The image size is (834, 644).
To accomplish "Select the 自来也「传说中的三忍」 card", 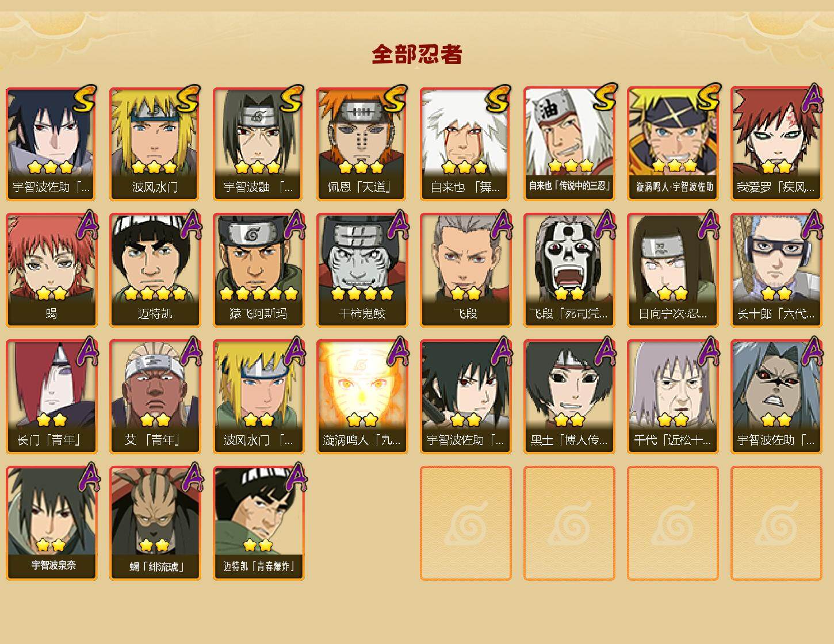I will pos(569,144).
